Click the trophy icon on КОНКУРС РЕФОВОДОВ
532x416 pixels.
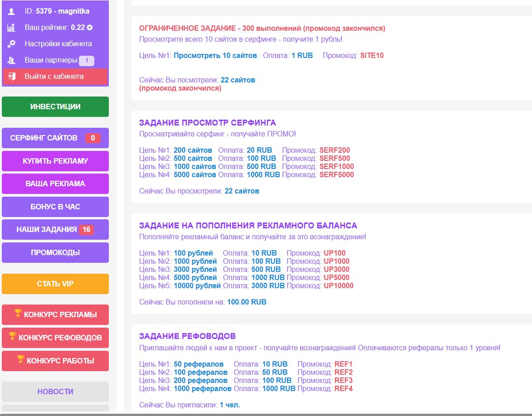tap(13, 336)
